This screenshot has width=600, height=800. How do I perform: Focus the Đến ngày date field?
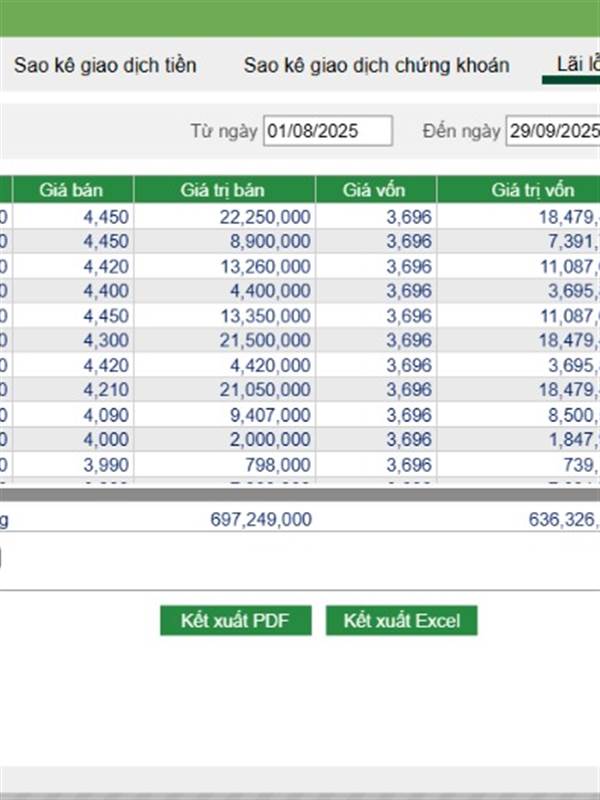[x=552, y=131]
